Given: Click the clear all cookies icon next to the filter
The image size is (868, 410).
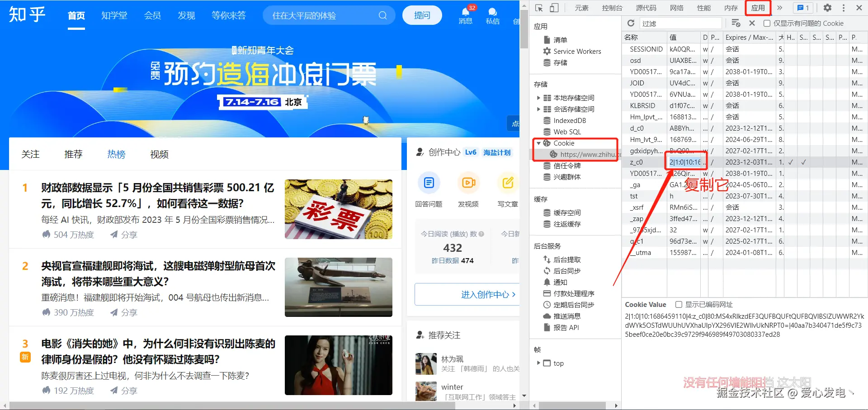Looking at the screenshot, I should click(736, 23).
